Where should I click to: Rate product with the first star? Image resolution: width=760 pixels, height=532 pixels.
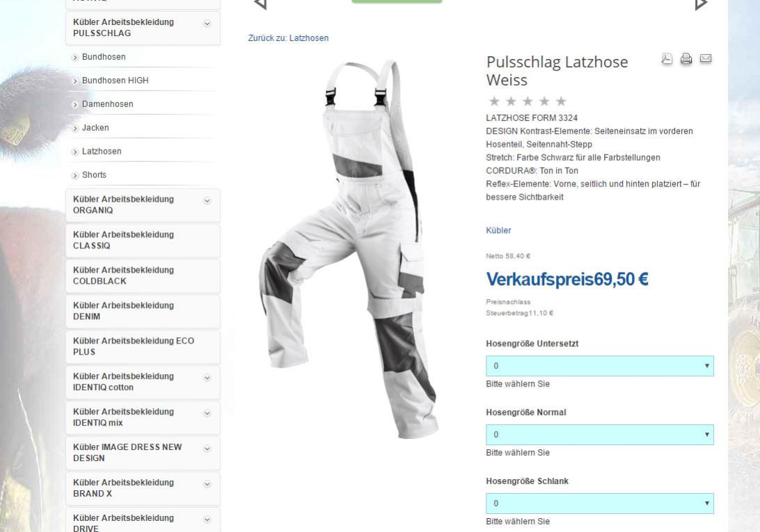pyautogui.click(x=494, y=102)
